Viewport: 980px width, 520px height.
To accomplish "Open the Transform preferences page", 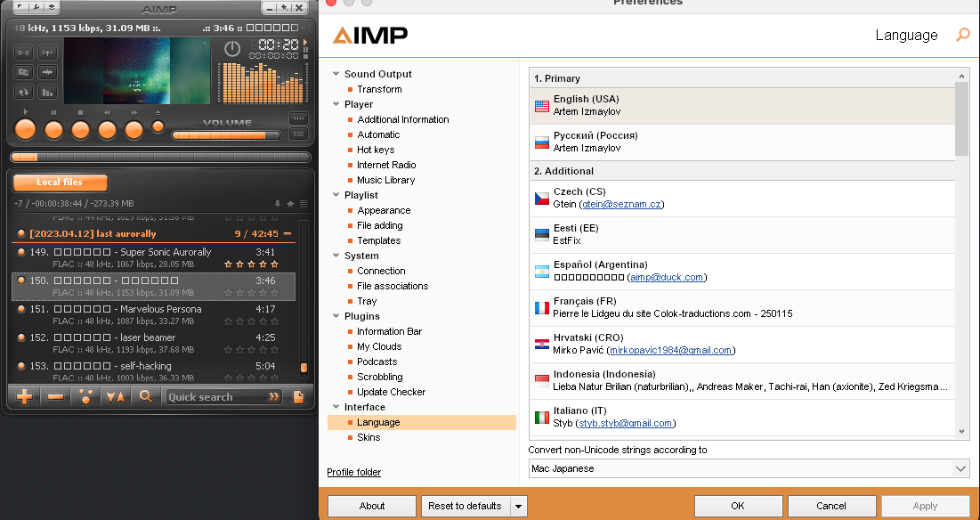I will pos(379,89).
